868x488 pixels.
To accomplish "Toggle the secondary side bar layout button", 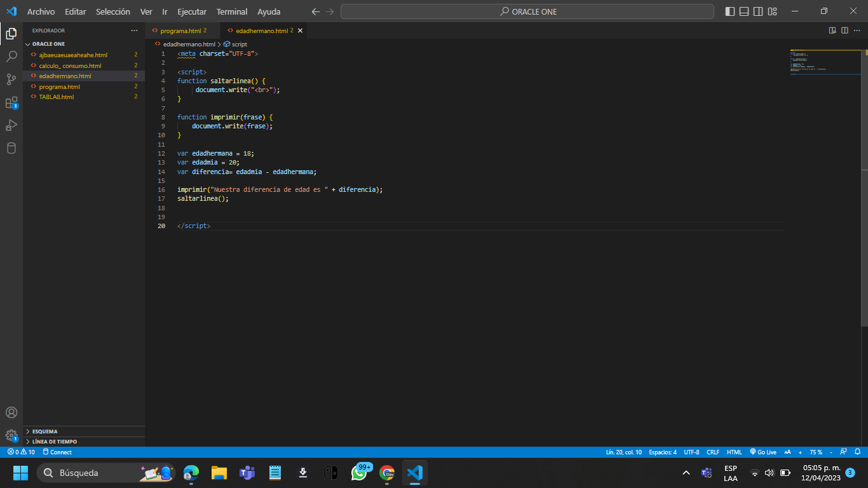I will pyautogui.click(x=758, y=11).
